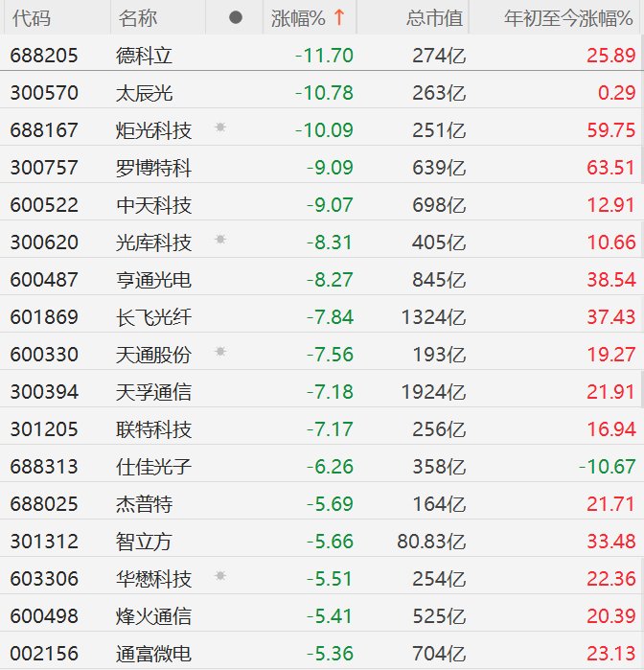Click the 38.54 year-to-date value

click(611, 280)
